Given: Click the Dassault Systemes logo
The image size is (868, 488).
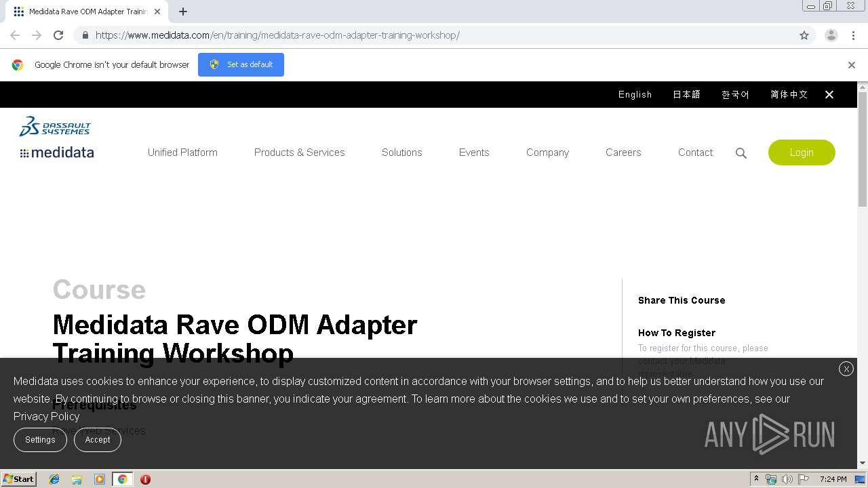Looking at the screenshot, I should [55, 125].
